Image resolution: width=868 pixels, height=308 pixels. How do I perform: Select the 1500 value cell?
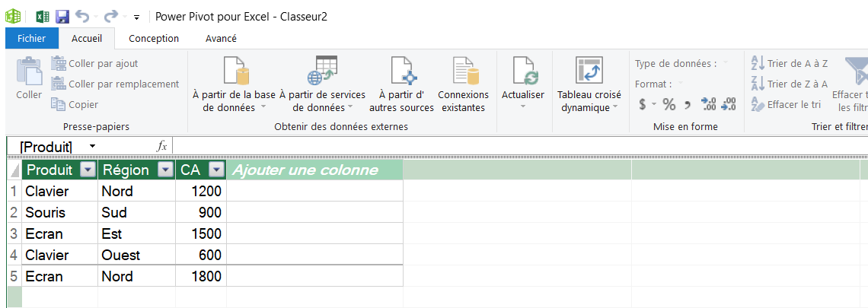click(201, 233)
